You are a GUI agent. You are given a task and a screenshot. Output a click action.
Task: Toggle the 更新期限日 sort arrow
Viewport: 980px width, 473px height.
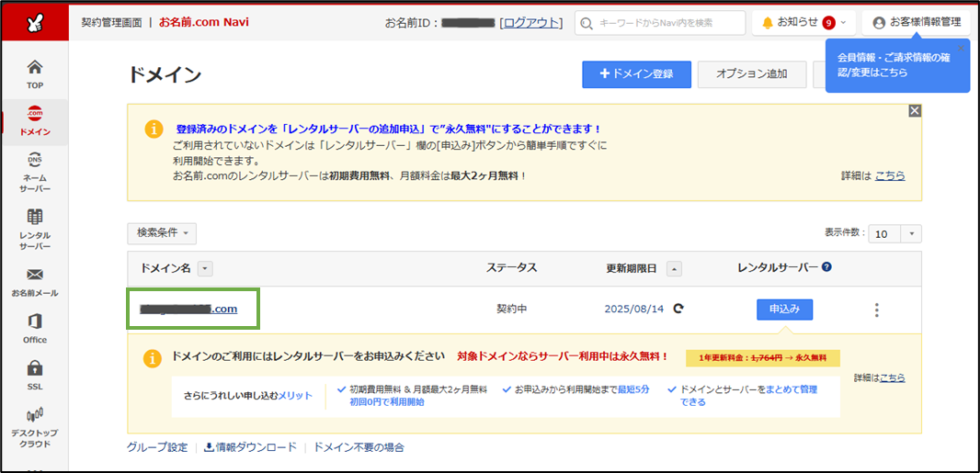[x=675, y=269]
